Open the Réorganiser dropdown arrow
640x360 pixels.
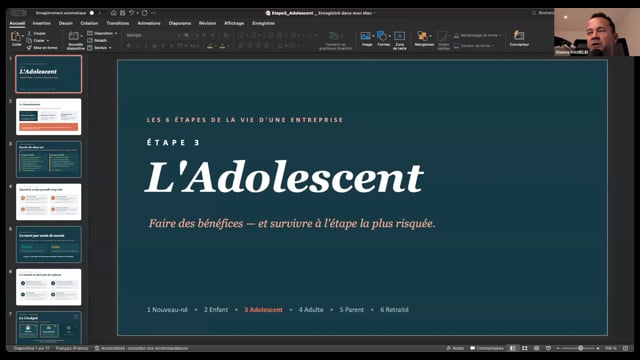click(x=430, y=36)
